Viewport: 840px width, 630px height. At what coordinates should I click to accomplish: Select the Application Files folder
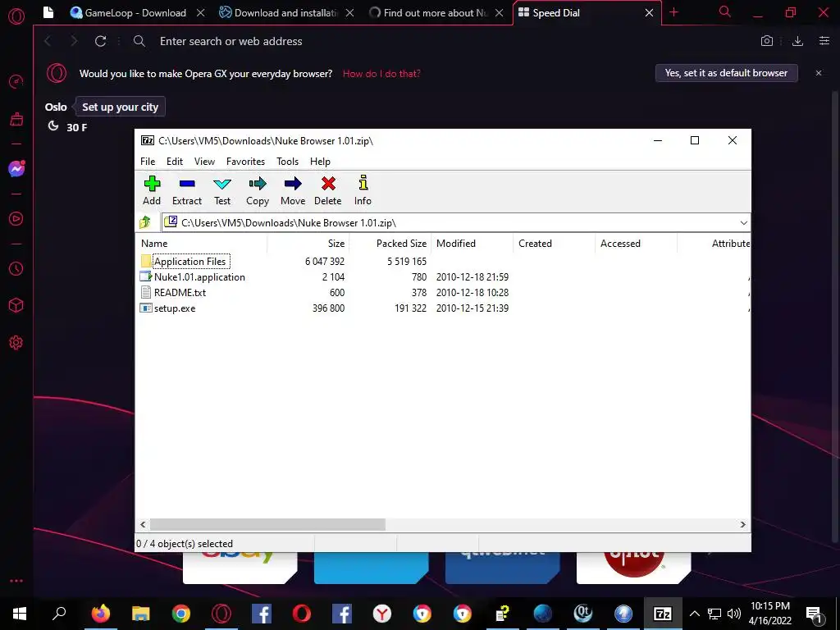point(189,262)
